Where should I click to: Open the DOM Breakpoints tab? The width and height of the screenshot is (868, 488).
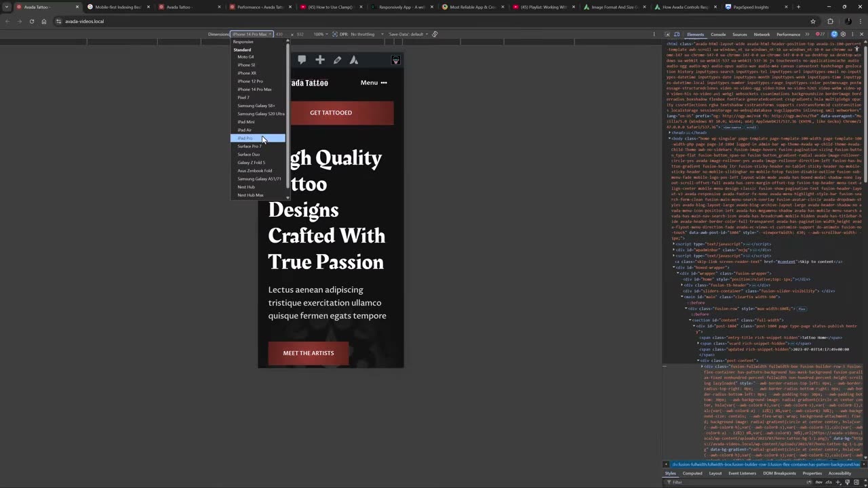779,473
